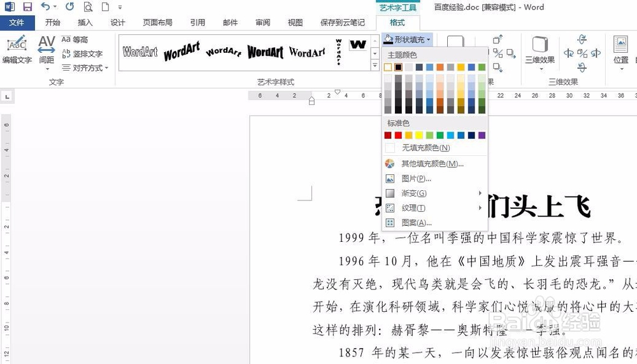Expand the WordArt styles gallery (more)
Viewport: 637px width, 364px height.
coord(375,65)
